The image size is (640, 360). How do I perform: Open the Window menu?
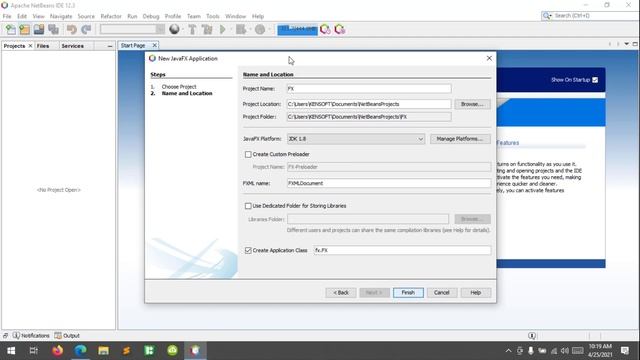236,16
